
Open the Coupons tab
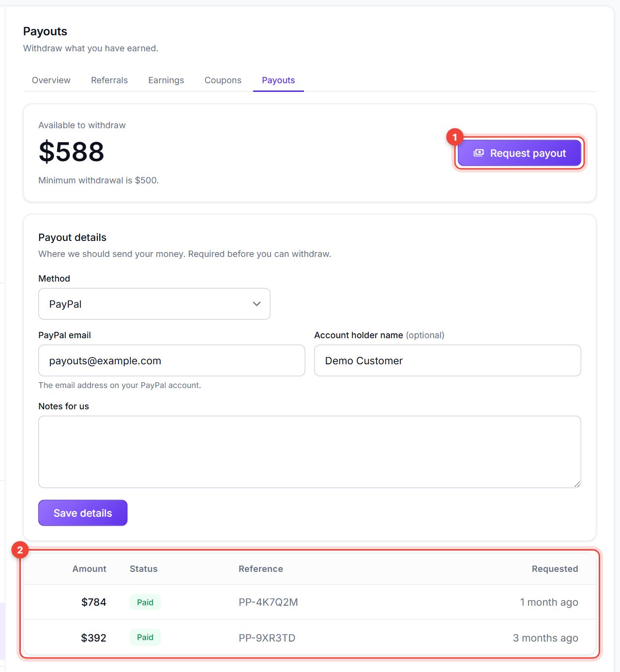pyautogui.click(x=223, y=80)
